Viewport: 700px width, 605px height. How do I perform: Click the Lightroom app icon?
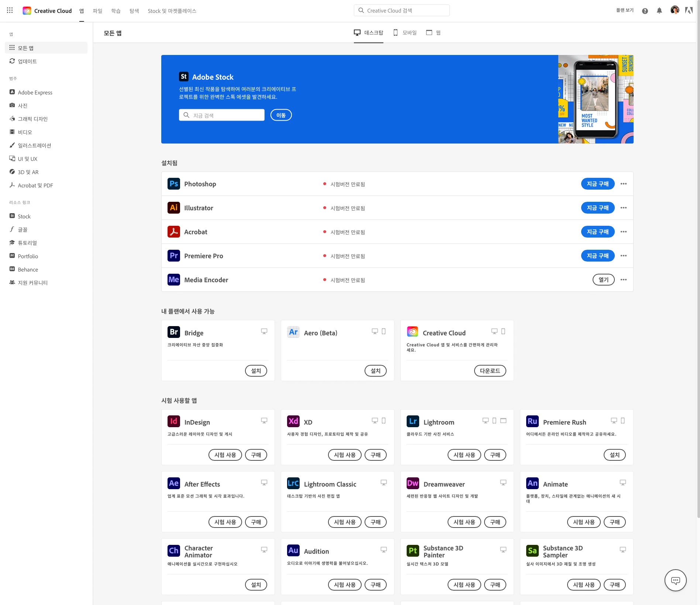[x=413, y=421]
